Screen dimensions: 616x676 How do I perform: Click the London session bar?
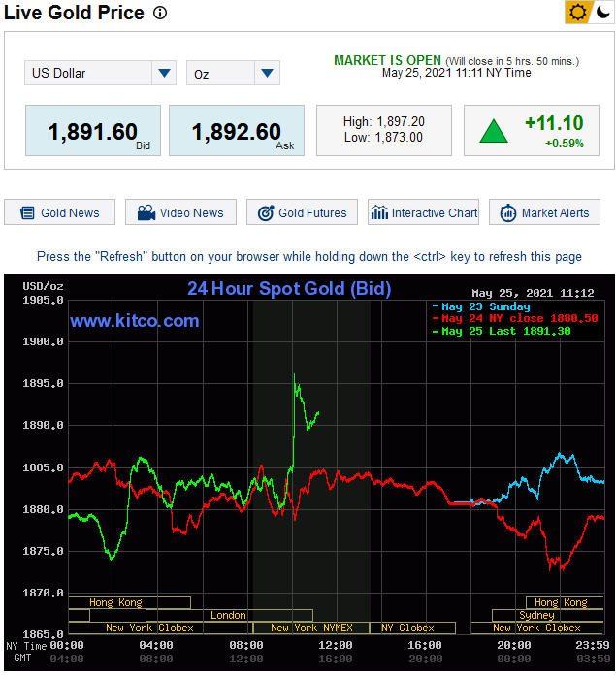[229, 615]
